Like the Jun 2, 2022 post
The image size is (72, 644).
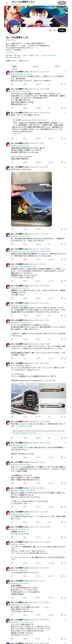tap(37, 84)
